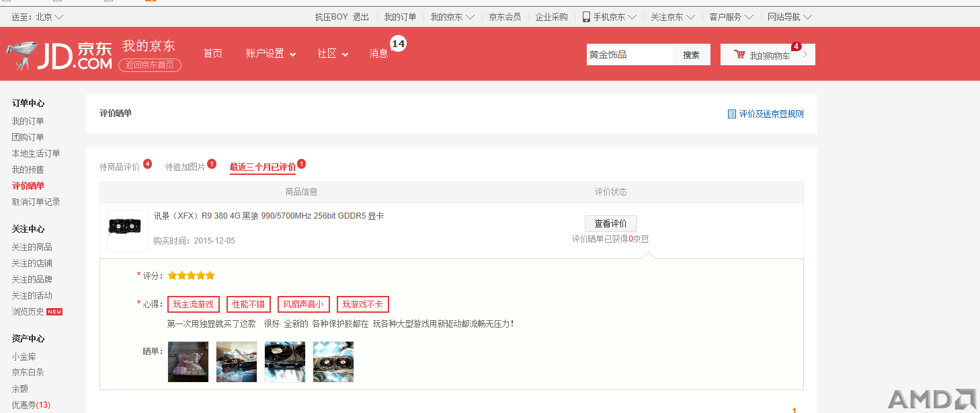This screenshot has height=413, width=980.
Task: Click the search box containing 黄金饰品
Action: tap(630, 54)
